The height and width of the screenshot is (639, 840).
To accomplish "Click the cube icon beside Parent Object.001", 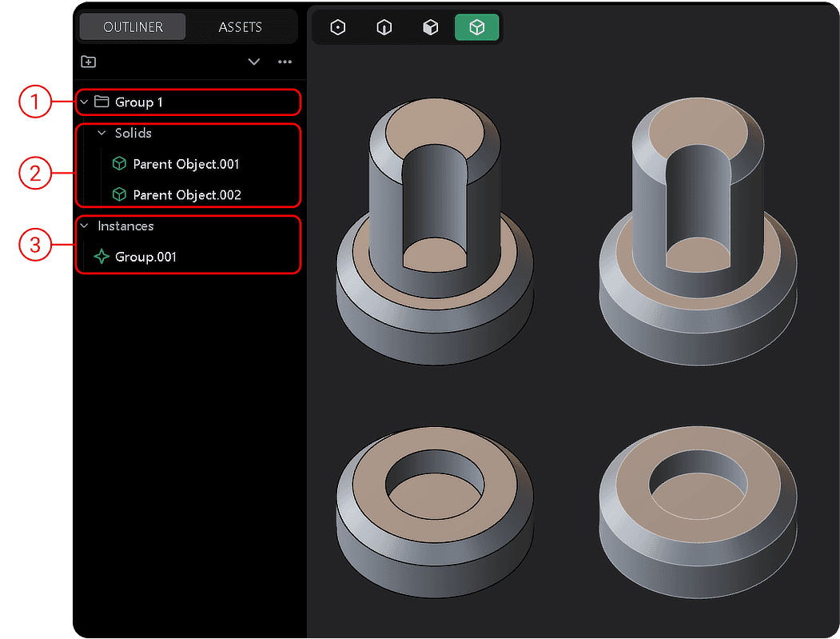I will [119, 164].
